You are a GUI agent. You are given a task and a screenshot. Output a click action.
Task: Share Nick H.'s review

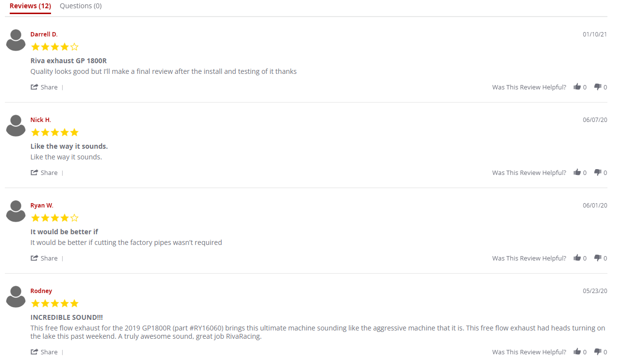(44, 173)
